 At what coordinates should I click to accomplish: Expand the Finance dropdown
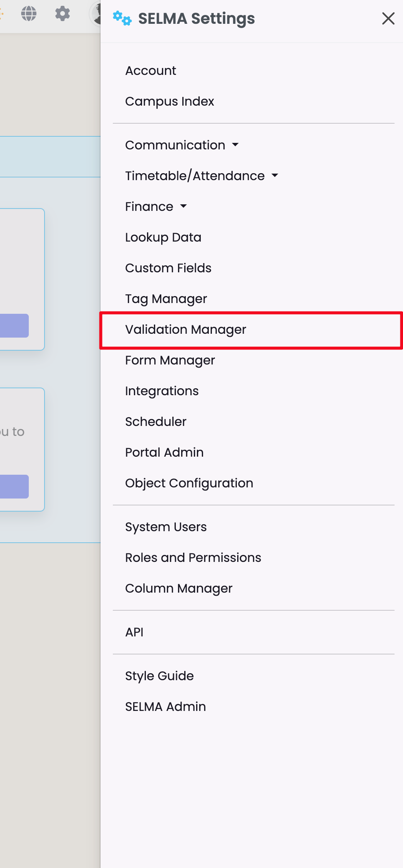[x=156, y=207]
